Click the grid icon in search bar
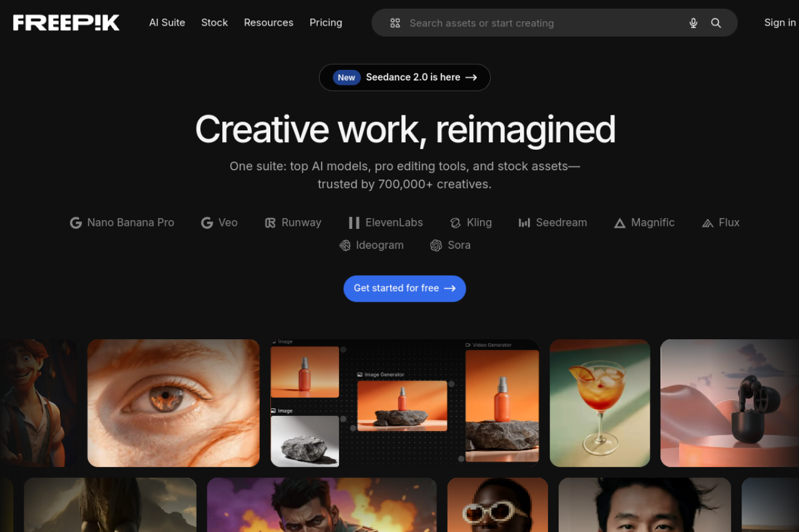The width and height of the screenshot is (799, 532). [x=395, y=23]
